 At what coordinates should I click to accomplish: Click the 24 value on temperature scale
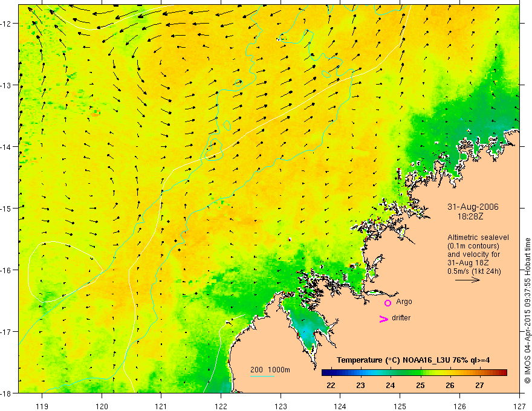pos(390,386)
